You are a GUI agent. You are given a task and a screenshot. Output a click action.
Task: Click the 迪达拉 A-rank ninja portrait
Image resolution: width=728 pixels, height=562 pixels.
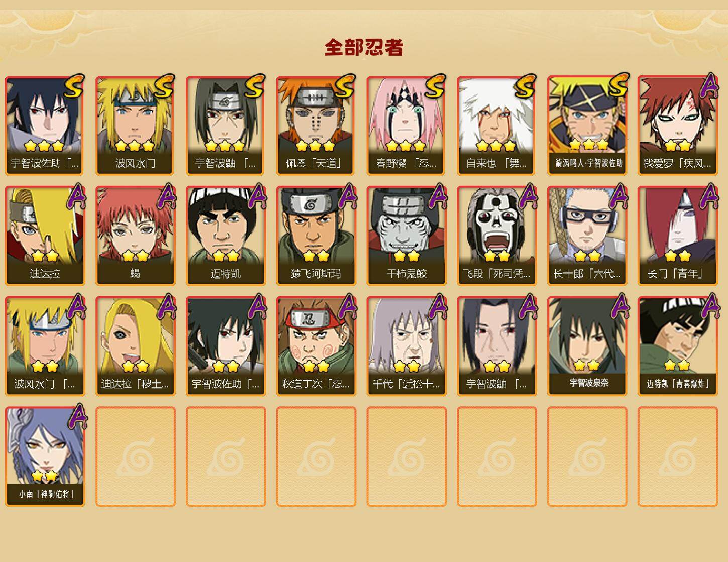[45, 236]
